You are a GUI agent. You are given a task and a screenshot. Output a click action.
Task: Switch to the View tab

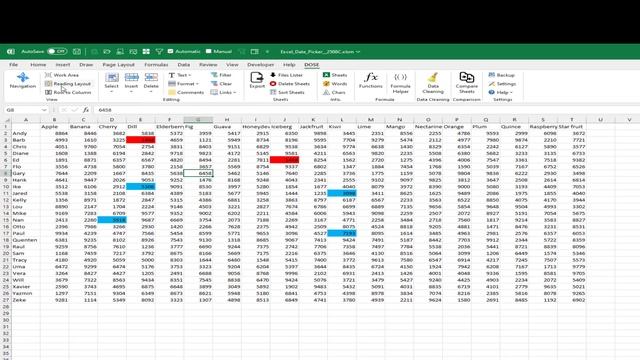click(x=232, y=64)
